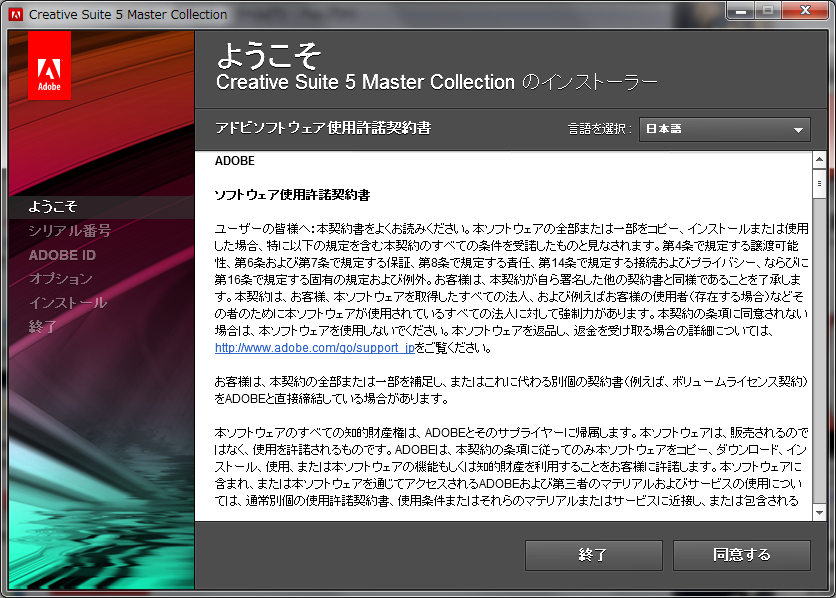Viewport: 836px width, 598px height.
Task: Open the 言語を選択 language dropdown
Action: pyautogui.click(x=725, y=129)
